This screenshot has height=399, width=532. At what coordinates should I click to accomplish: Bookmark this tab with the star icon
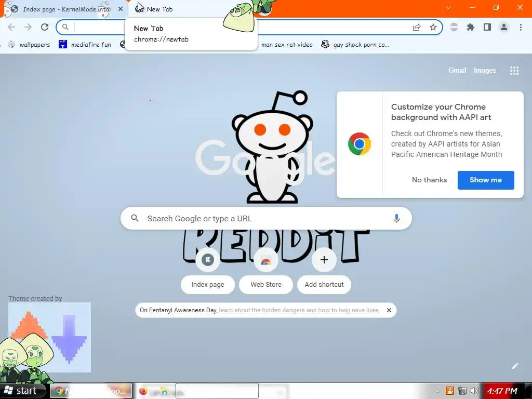point(433,27)
